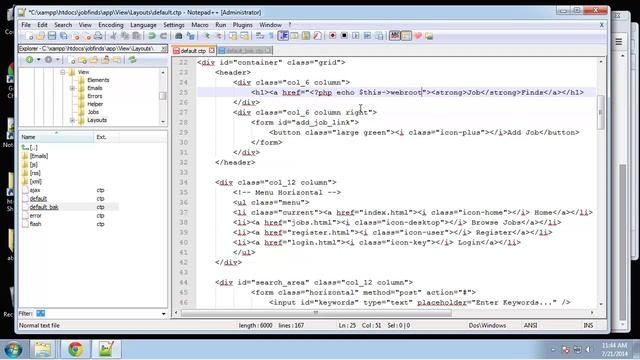The width and height of the screenshot is (640, 360).
Task: Toggle Word Wrap in the toolbar
Action: tap(260, 36)
